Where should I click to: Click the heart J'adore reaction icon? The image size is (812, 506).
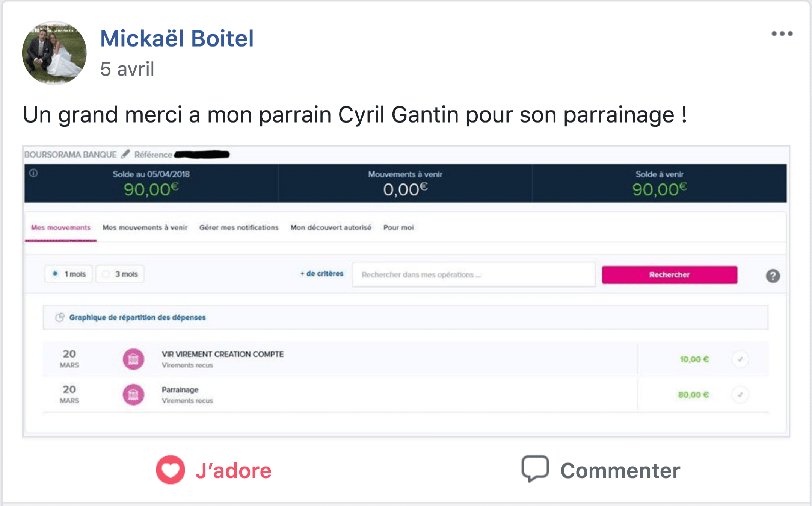pos(171,470)
